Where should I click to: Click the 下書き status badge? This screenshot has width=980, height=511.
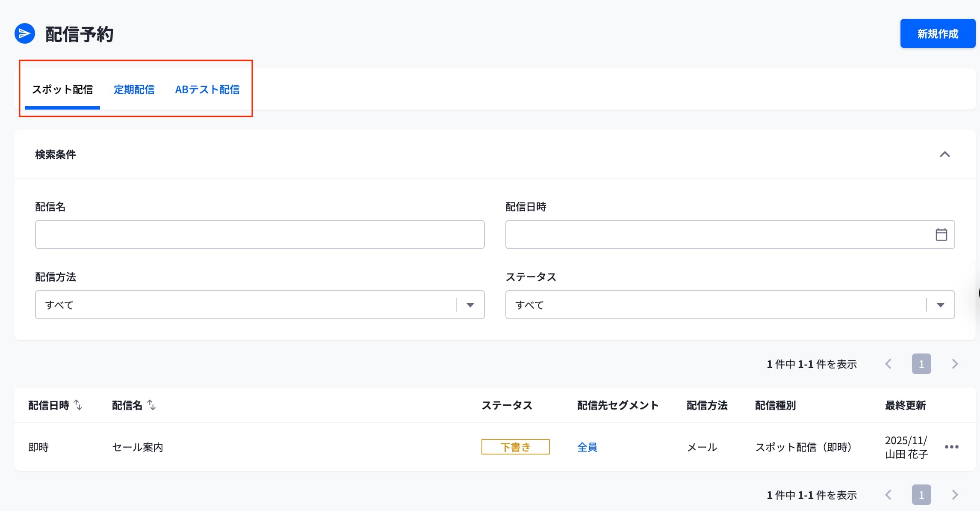pyautogui.click(x=515, y=447)
